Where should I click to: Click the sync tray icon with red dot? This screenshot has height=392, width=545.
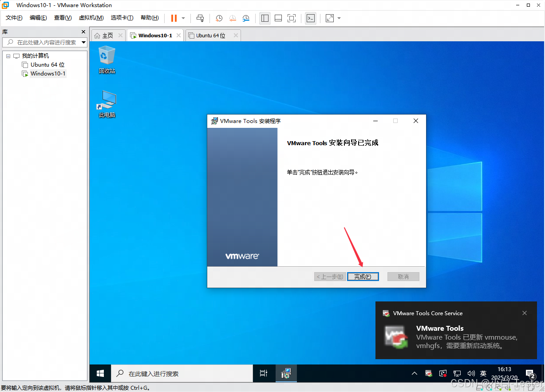tap(443, 373)
